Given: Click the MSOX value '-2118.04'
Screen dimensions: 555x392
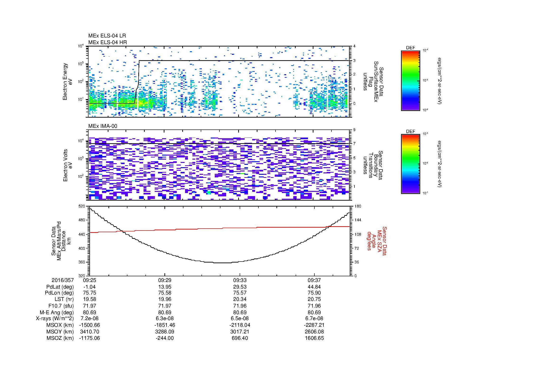Looking at the screenshot, I should (x=240, y=325).
